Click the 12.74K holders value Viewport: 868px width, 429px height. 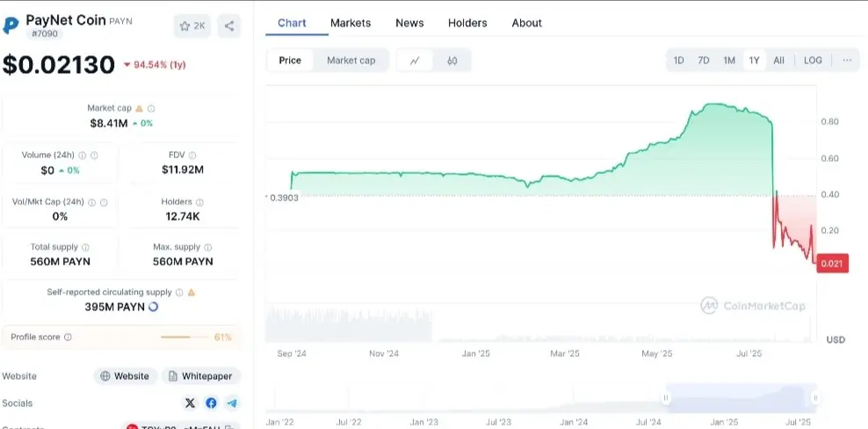(183, 216)
